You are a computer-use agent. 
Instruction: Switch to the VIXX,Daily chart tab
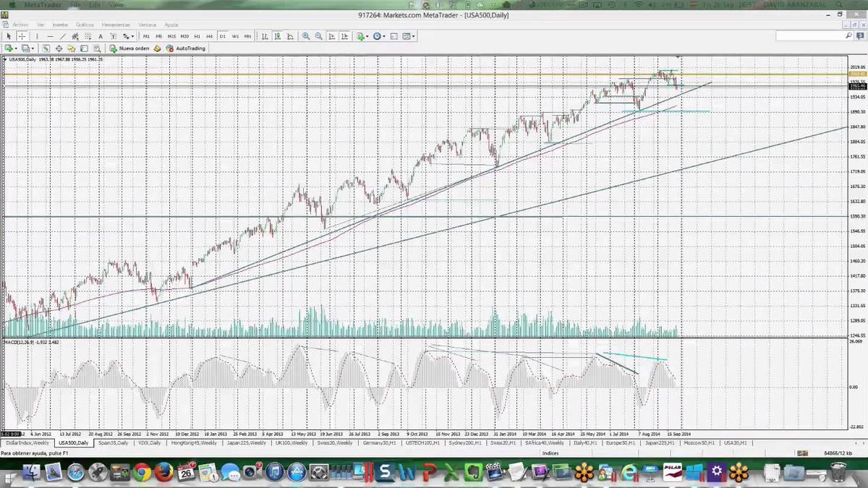150,442
